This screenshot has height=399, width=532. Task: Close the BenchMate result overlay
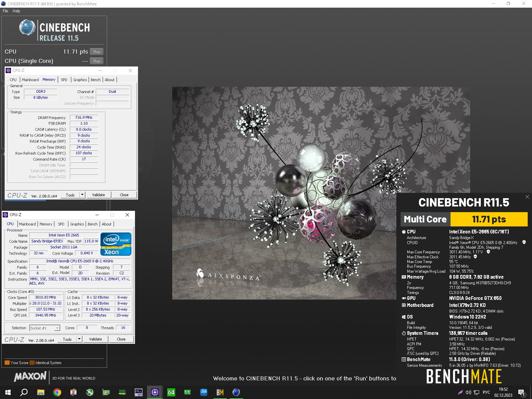click(527, 197)
